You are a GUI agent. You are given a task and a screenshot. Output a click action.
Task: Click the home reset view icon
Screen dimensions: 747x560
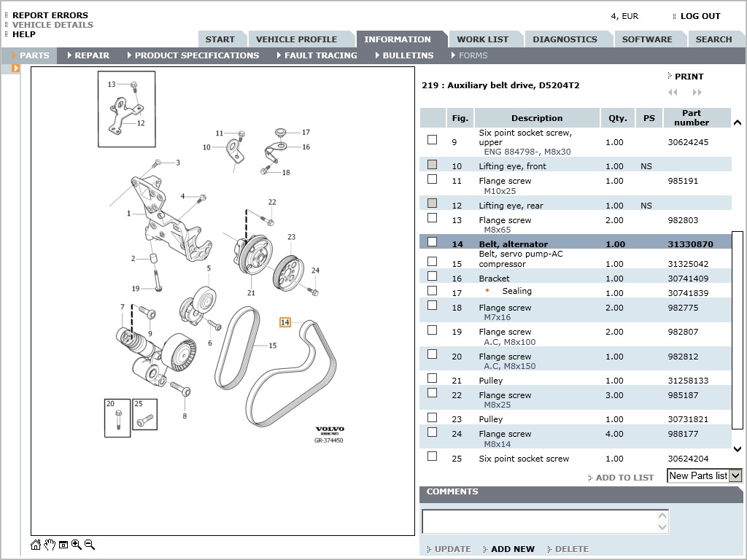tap(36, 545)
